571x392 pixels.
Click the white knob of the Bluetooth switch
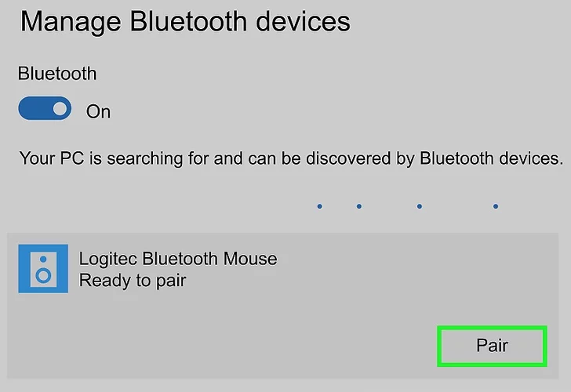tap(60, 110)
